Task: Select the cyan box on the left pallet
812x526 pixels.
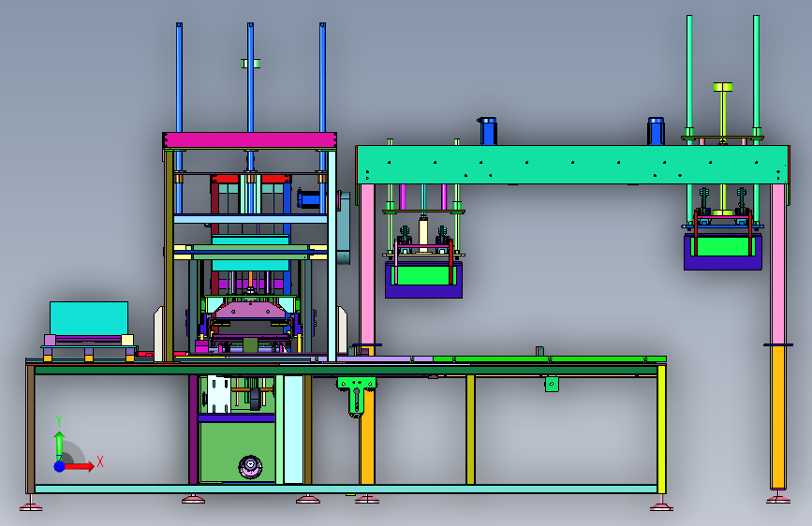Action: click(89, 318)
